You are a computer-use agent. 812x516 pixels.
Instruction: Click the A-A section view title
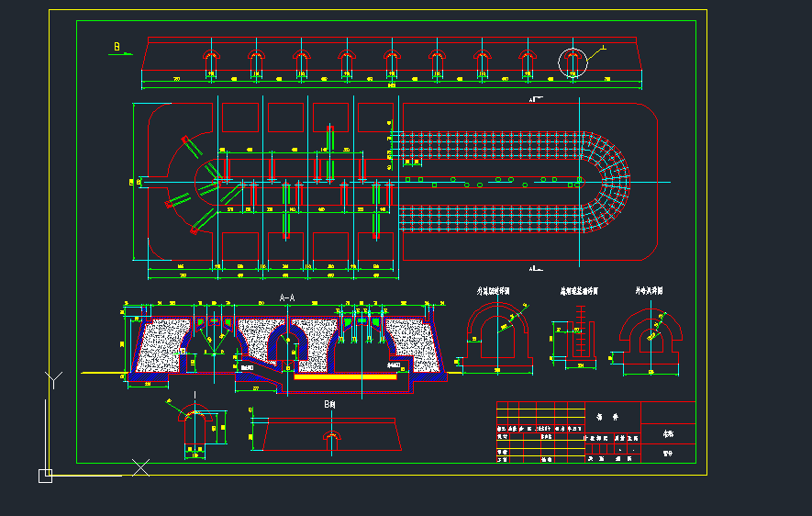coord(286,297)
